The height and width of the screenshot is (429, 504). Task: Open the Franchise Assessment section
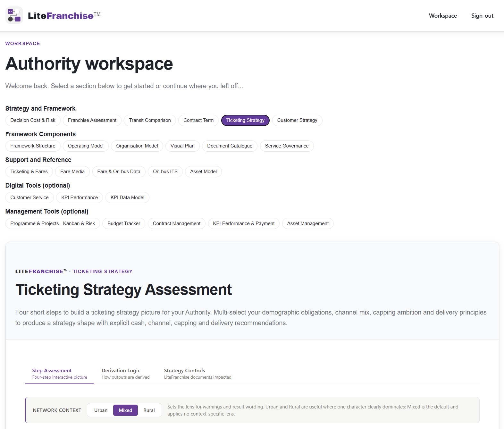click(x=92, y=120)
